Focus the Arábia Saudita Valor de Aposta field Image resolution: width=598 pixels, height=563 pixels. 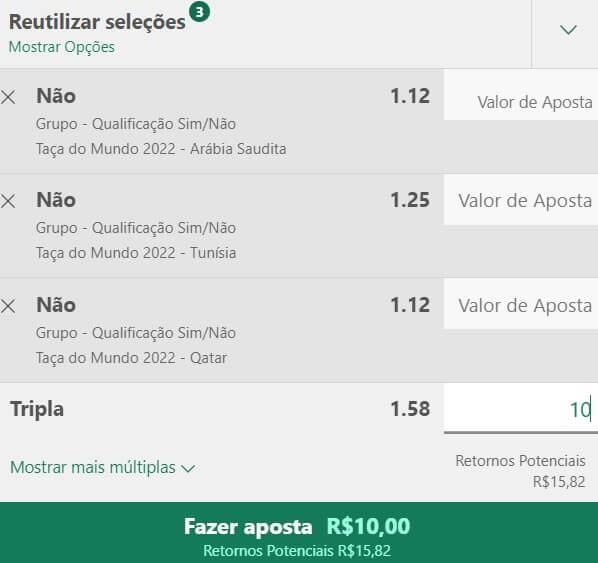[521, 95]
